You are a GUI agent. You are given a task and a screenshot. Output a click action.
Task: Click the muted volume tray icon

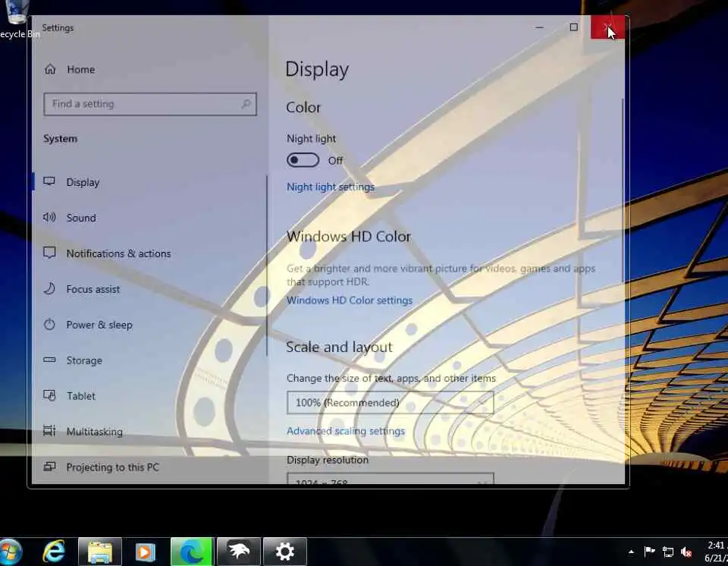pos(686,552)
